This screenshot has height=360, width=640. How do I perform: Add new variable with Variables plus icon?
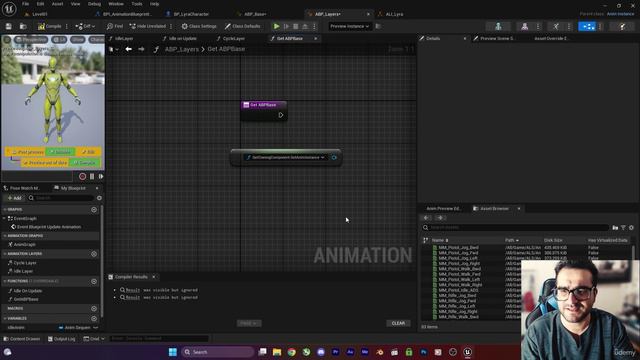pos(94,318)
